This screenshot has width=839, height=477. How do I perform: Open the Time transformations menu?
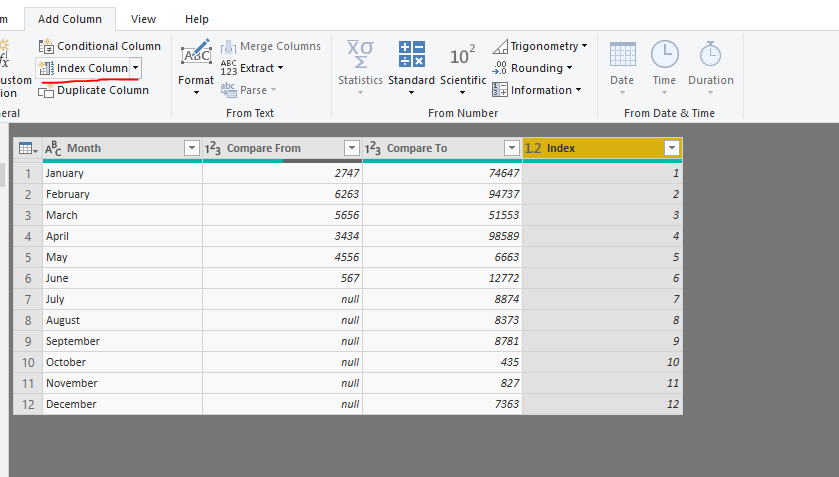pos(664,67)
